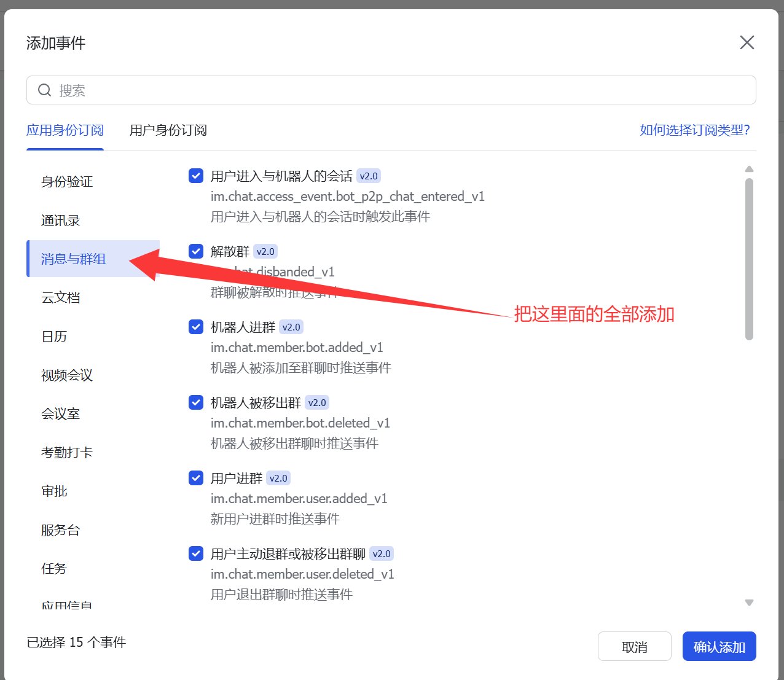The height and width of the screenshot is (680, 784).
Task: Select the 身份验证 category in sidebar
Action: click(x=66, y=181)
